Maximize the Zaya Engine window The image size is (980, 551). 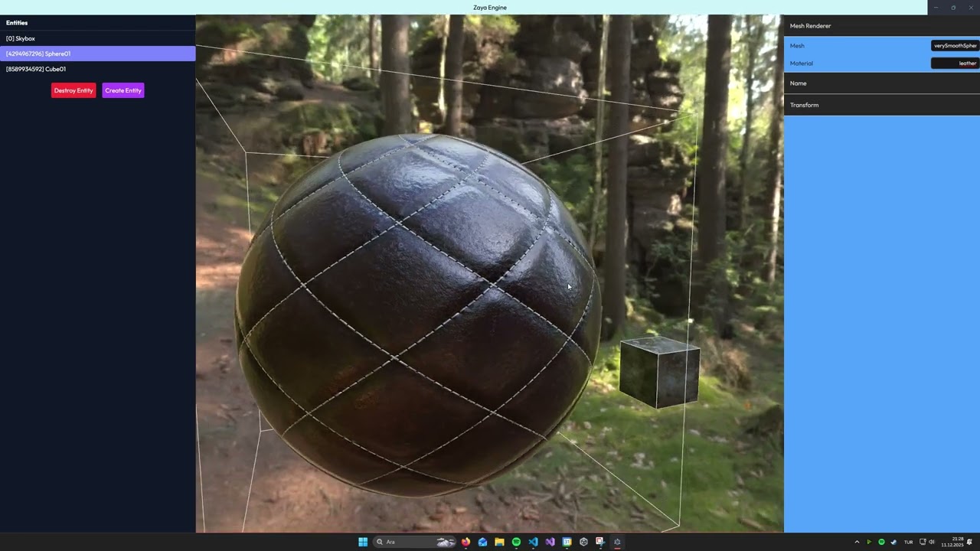click(953, 8)
